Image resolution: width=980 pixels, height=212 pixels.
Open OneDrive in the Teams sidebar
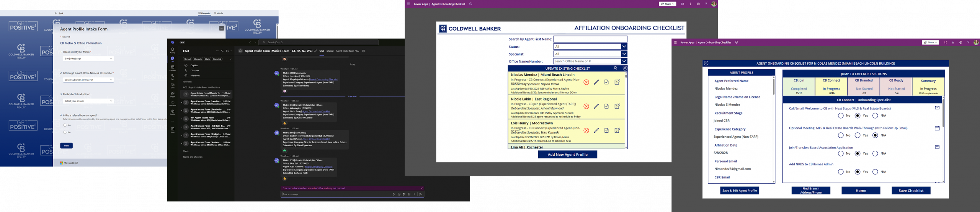[173, 103]
